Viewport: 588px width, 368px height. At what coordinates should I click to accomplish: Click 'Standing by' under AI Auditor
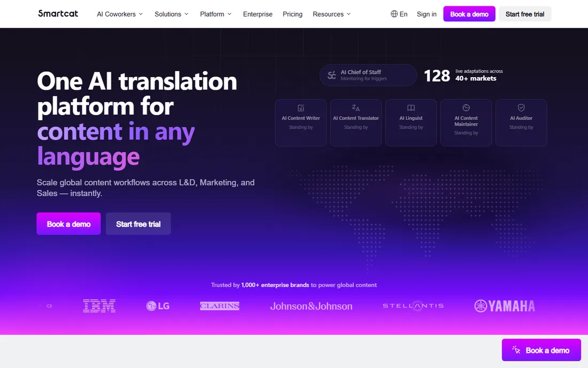pos(521,127)
